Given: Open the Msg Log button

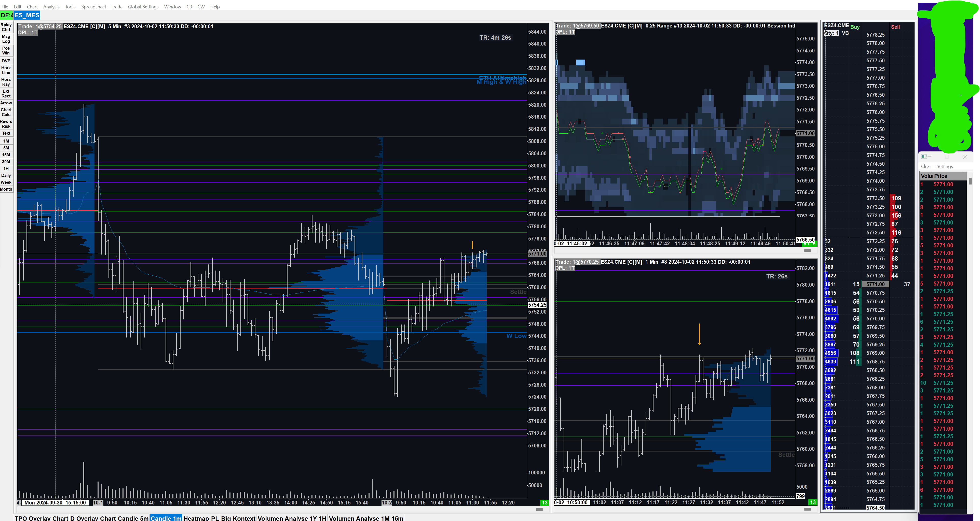Looking at the screenshot, I should (x=6, y=39).
